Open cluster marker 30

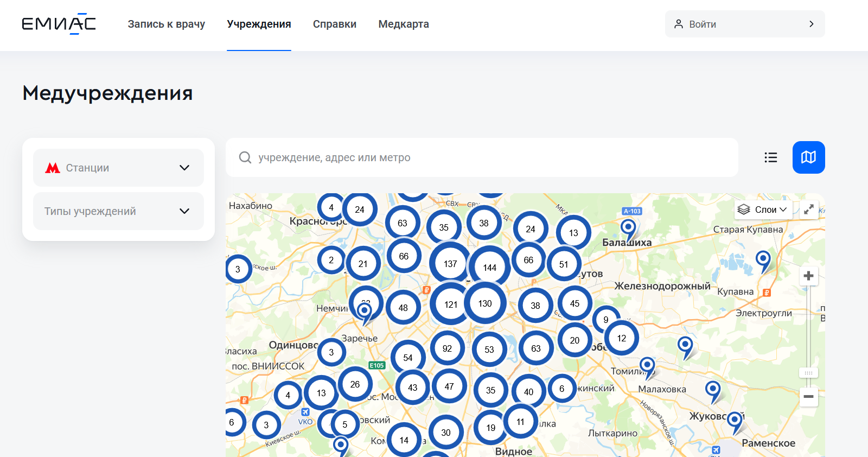pyautogui.click(x=446, y=433)
